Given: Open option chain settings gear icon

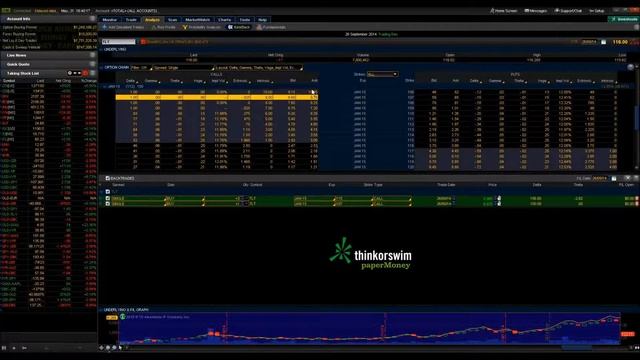Looking at the screenshot, I should click(631, 67).
